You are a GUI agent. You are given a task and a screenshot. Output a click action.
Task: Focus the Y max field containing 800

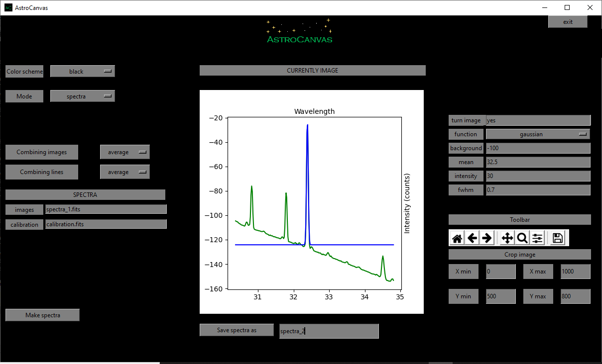tap(576, 296)
